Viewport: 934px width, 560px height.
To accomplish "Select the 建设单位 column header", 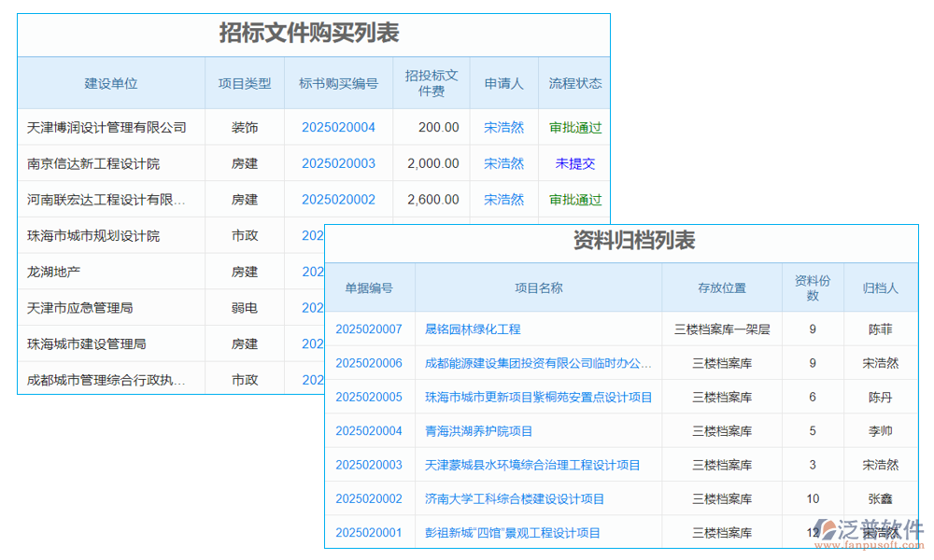I will coord(111,83).
